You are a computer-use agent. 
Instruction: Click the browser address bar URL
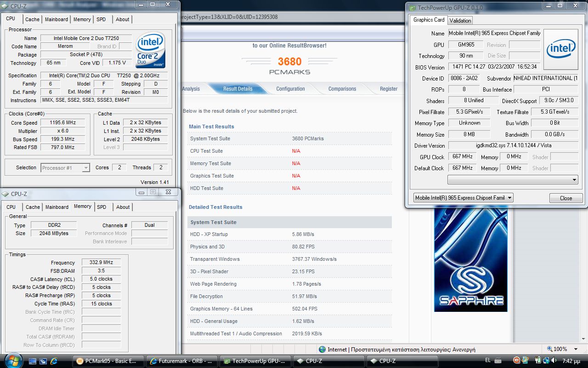coord(230,17)
